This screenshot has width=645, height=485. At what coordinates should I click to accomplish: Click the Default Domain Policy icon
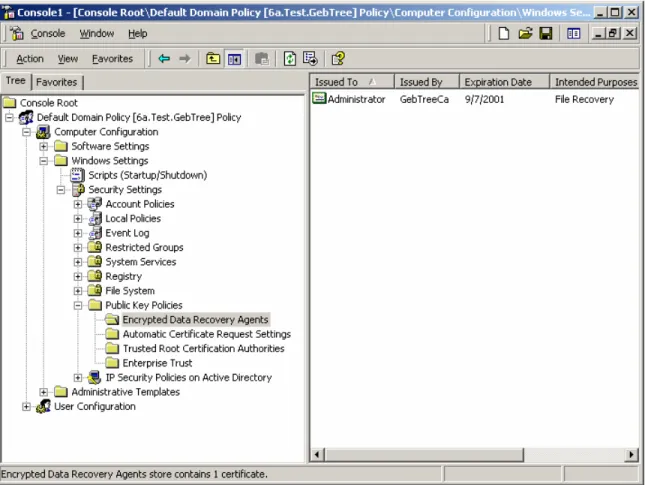pyautogui.click(x=27, y=117)
